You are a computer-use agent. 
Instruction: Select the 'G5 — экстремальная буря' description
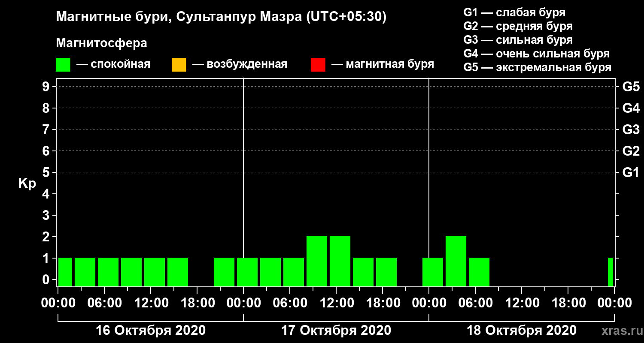(x=538, y=67)
